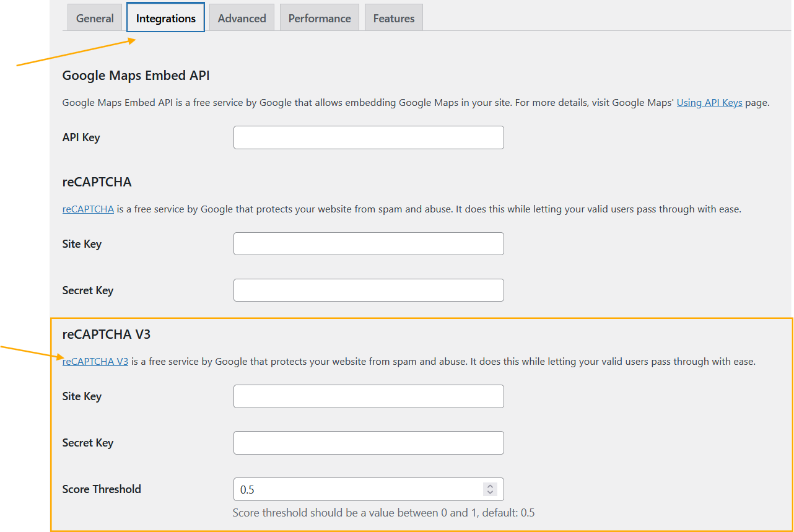
Task: Open the Using API Keys link
Action: [709, 103]
